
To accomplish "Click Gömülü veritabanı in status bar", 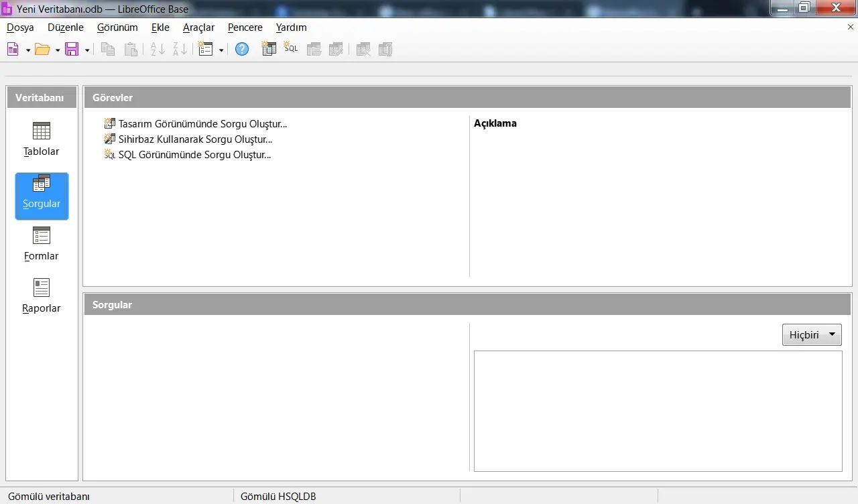I will (x=49, y=497).
